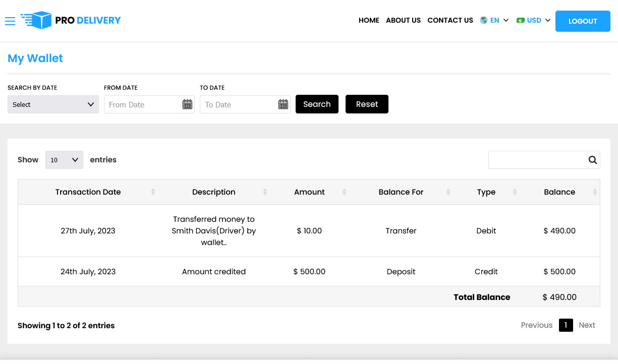Click the Deposit cell
The width and height of the screenshot is (618, 364).
pyautogui.click(x=401, y=272)
